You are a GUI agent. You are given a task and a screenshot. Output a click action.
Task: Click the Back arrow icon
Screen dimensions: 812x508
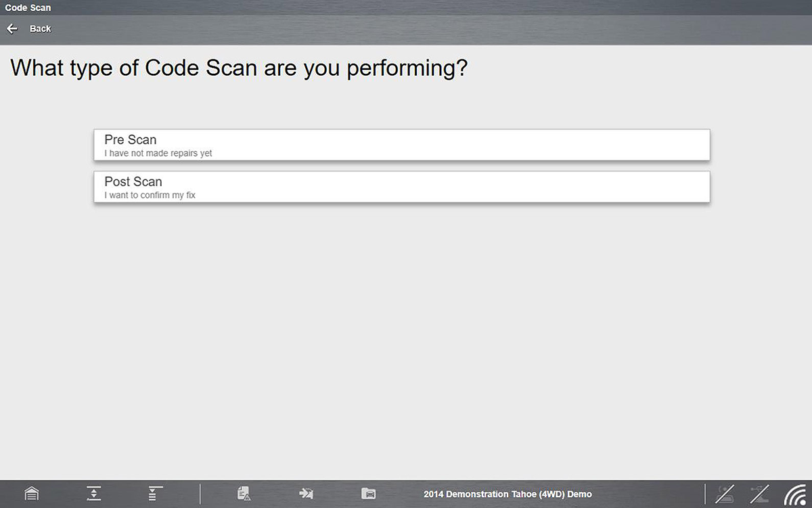(12, 28)
